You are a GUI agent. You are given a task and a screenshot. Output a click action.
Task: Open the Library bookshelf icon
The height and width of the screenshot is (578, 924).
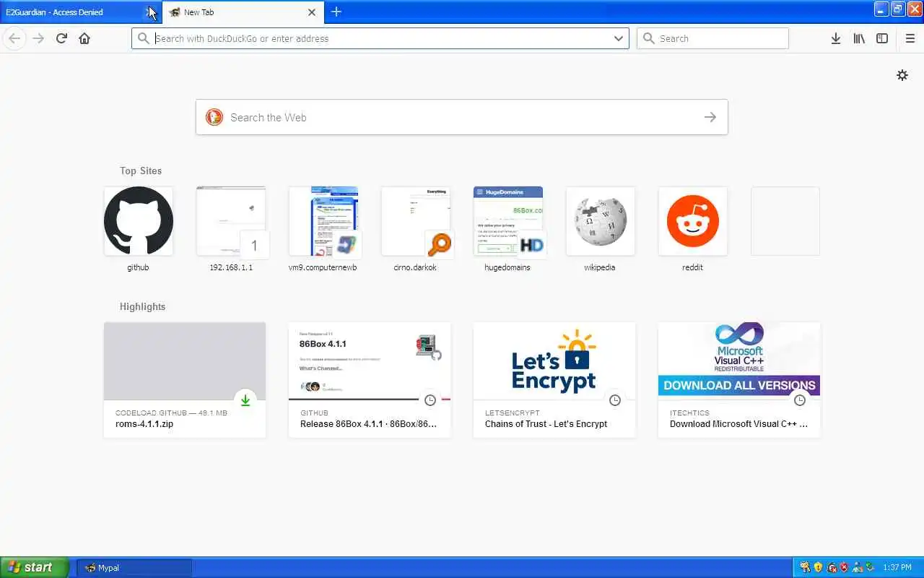859,38
